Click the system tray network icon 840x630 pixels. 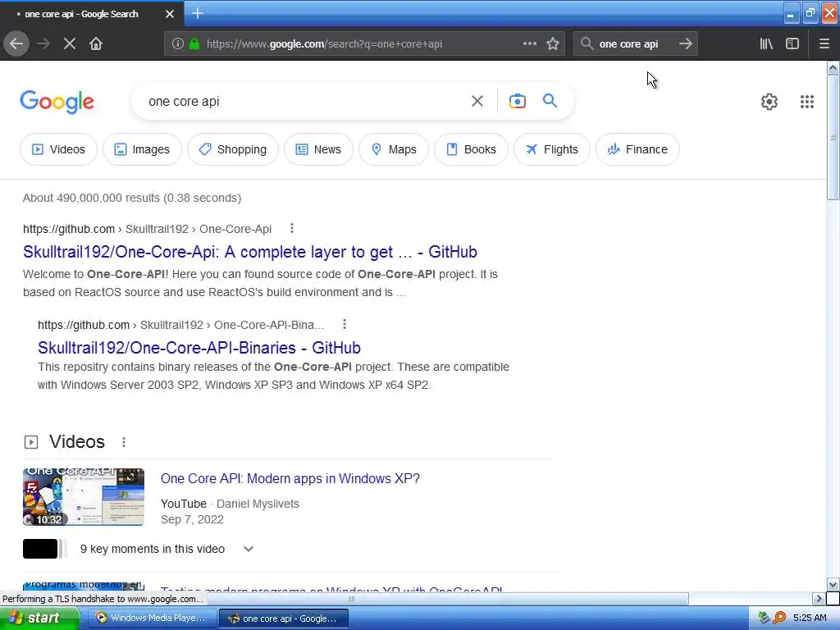(x=764, y=618)
